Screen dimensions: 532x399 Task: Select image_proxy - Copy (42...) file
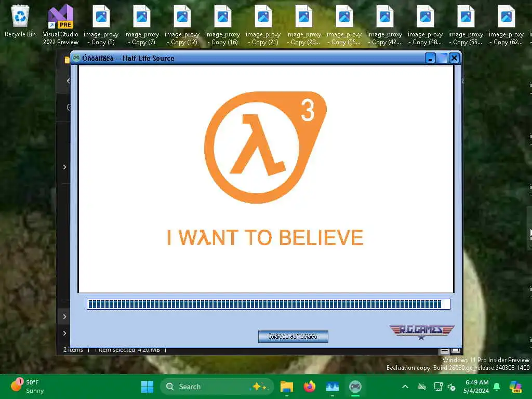pyautogui.click(x=385, y=25)
